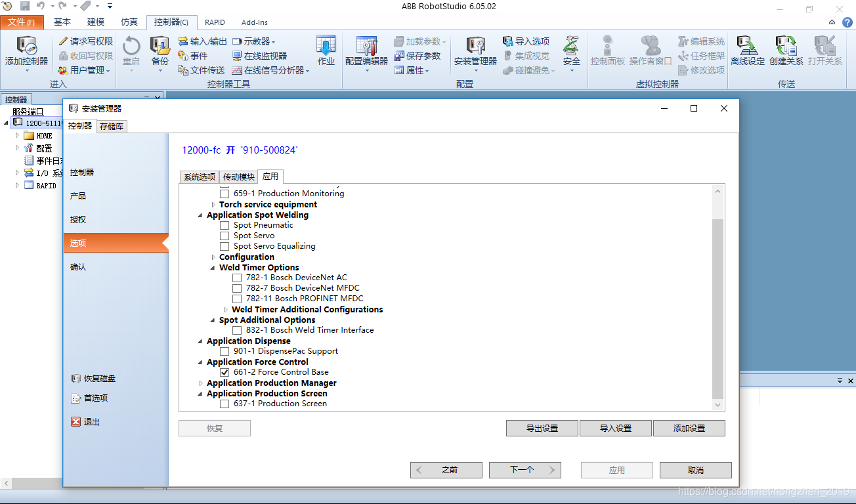Check 832-1 Bosch Weld Timer Interface
Viewport: 856px width, 504px height.
237,330
